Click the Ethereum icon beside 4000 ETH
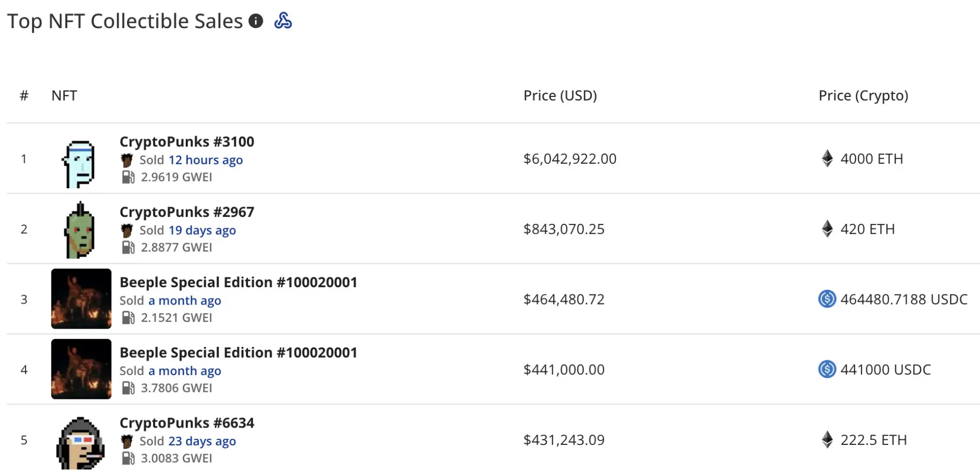980x474 pixels. click(x=827, y=159)
